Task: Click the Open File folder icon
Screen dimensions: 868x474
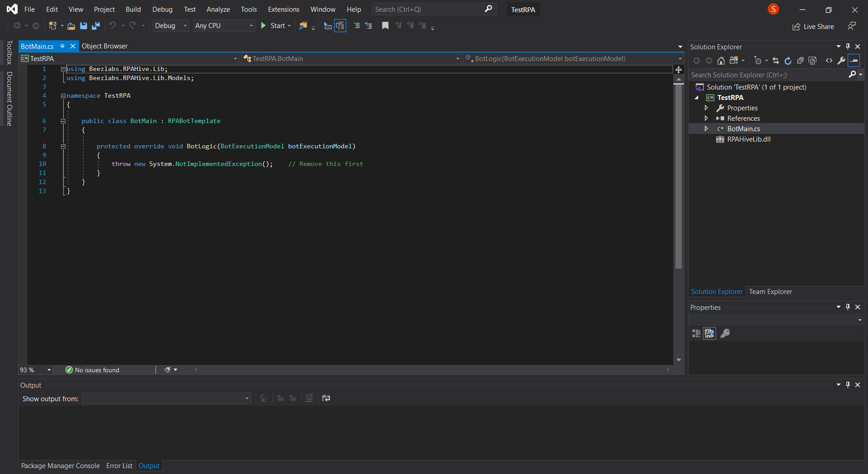Action: 71,26
